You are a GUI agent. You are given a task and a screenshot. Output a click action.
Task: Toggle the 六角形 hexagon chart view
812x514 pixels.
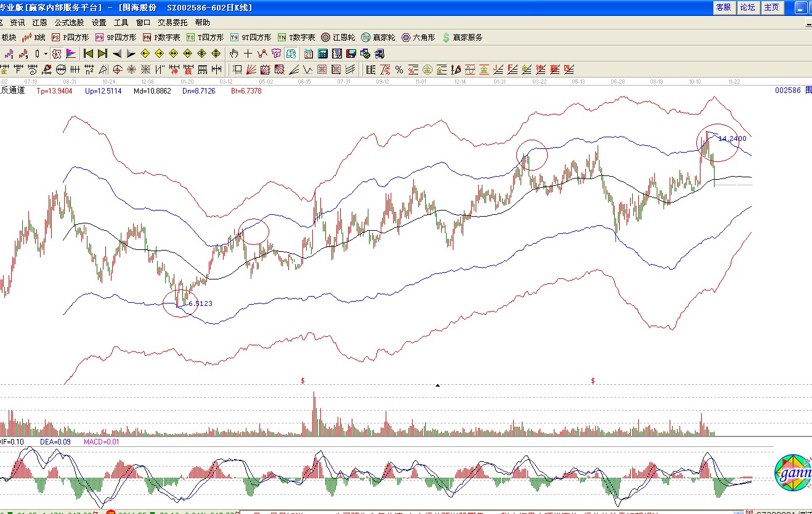click(x=418, y=38)
